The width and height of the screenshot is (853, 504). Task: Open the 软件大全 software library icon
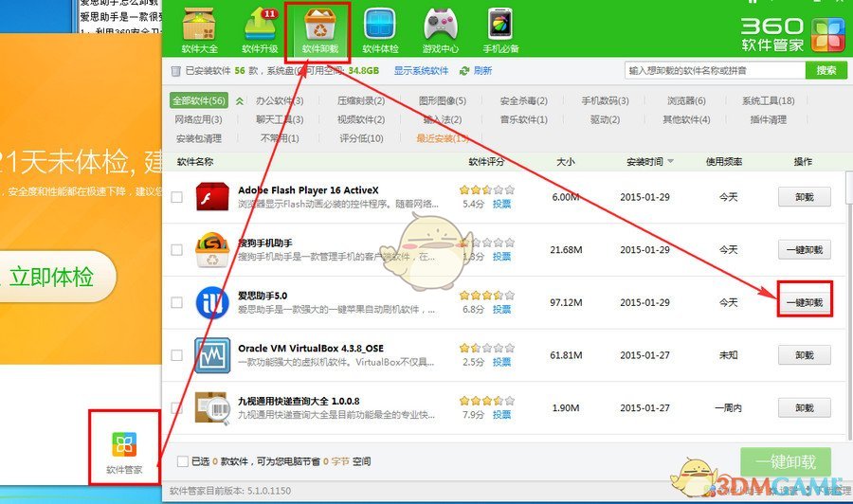200,30
